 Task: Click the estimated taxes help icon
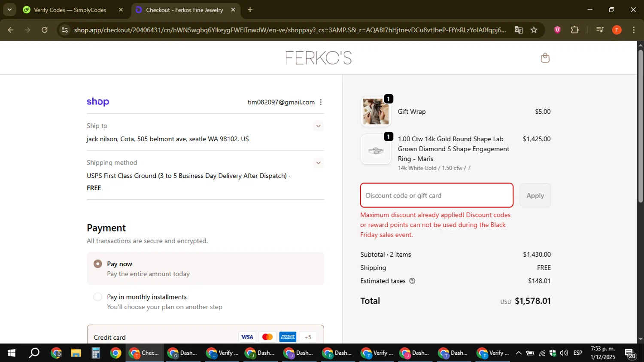[412, 281]
